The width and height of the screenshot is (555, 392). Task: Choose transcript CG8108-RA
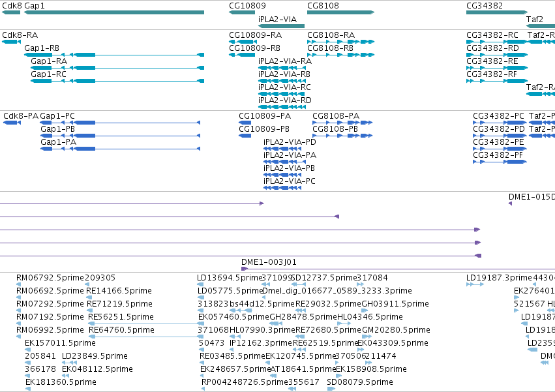point(331,35)
